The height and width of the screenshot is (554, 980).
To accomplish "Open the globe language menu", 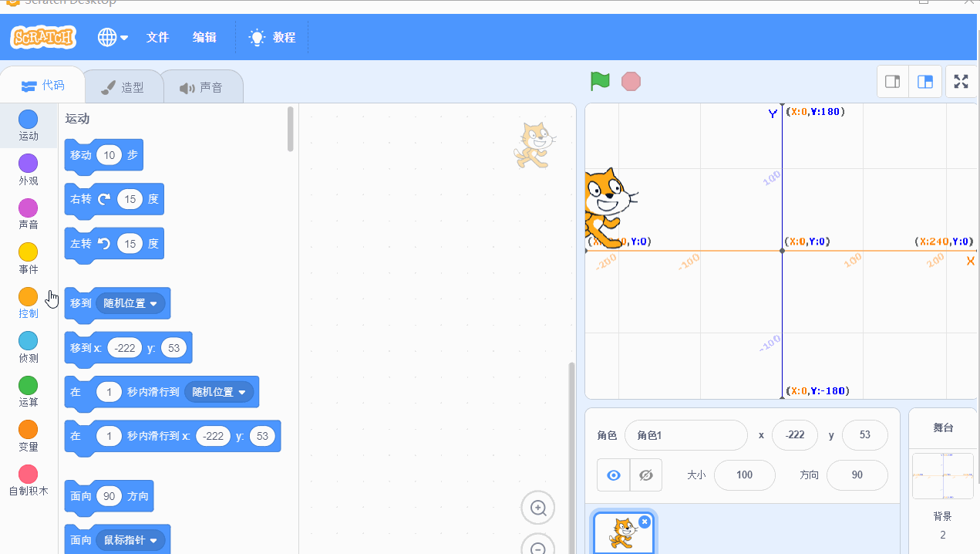I will [113, 37].
